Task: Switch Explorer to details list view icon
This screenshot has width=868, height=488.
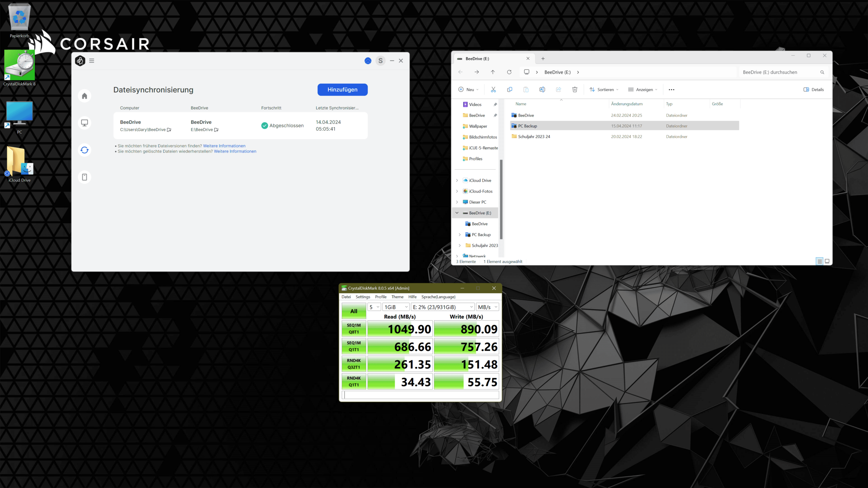Action: 820,261
